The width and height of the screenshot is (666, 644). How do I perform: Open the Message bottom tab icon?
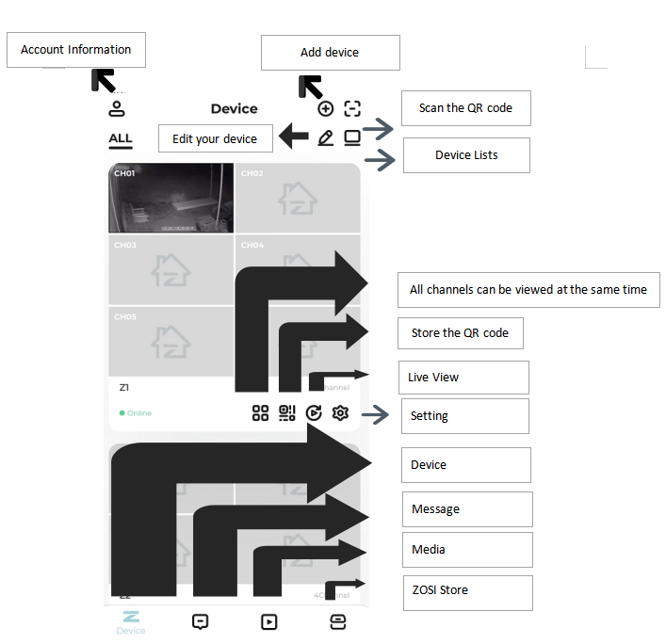pos(200,622)
